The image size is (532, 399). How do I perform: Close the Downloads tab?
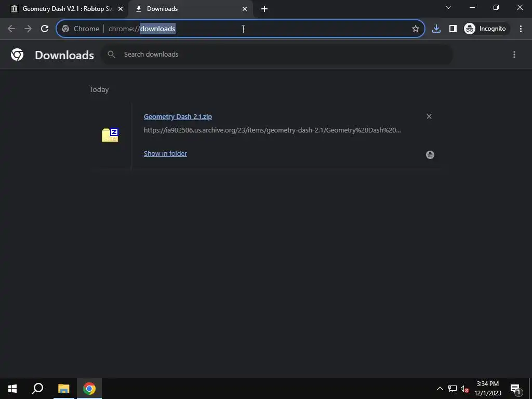click(245, 9)
